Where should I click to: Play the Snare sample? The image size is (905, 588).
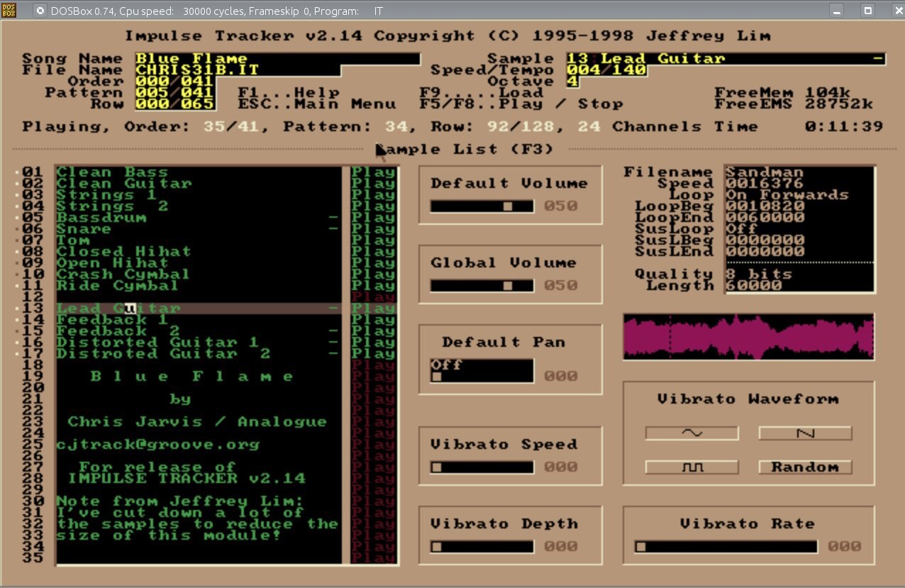pyautogui.click(x=374, y=229)
